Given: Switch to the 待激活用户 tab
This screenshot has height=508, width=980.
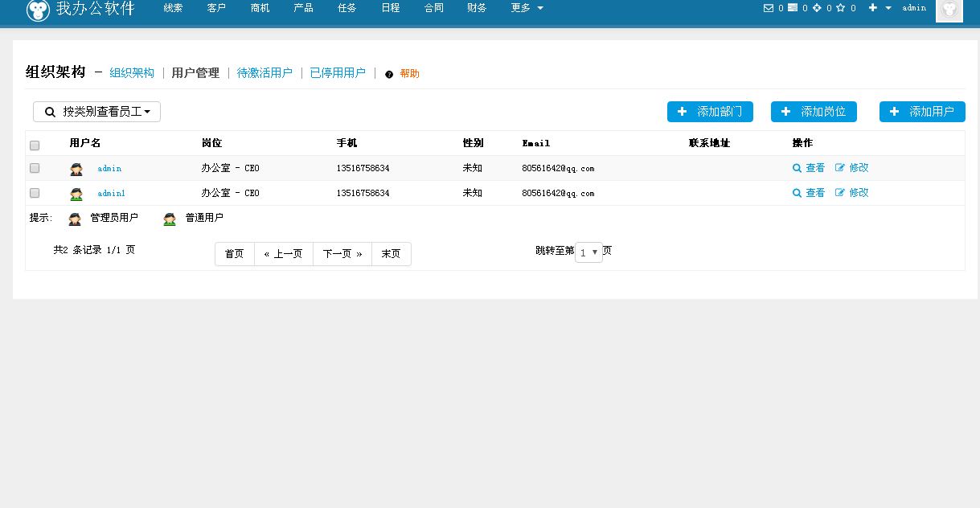Looking at the screenshot, I should 264,73.
